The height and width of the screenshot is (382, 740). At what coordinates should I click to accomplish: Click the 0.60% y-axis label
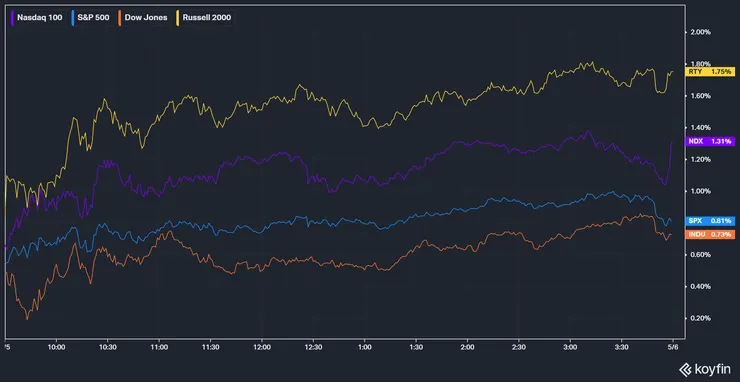pyautogui.click(x=700, y=255)
